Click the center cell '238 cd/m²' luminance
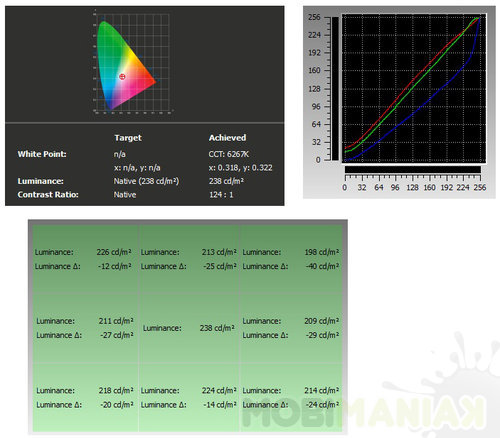Image resolution: width=500 pixels, height=438 pixels. click(217, 328)
